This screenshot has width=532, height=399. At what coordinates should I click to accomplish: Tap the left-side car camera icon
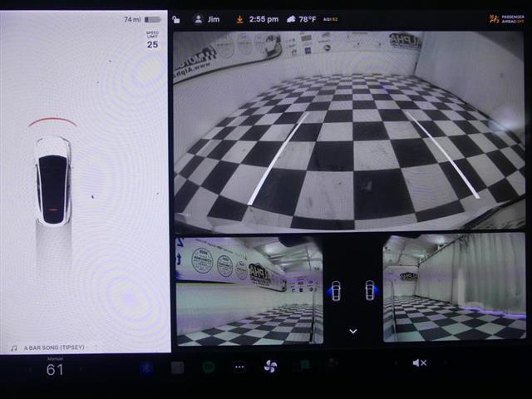point(335,291)
